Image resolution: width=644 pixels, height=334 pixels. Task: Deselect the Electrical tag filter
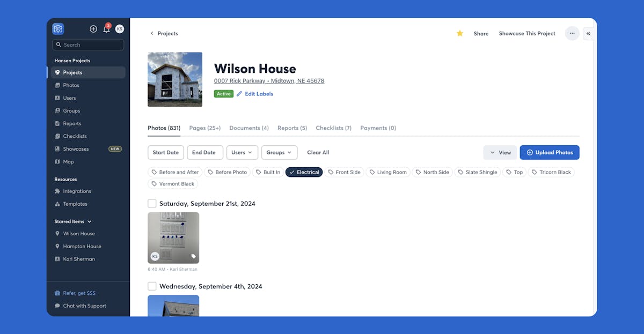[x=304, y=172]
